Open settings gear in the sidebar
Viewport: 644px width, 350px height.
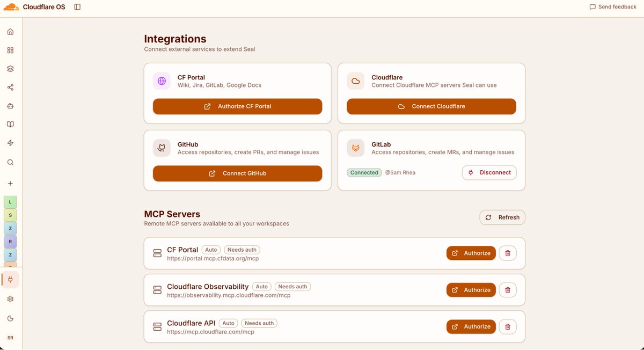point(10,299)
